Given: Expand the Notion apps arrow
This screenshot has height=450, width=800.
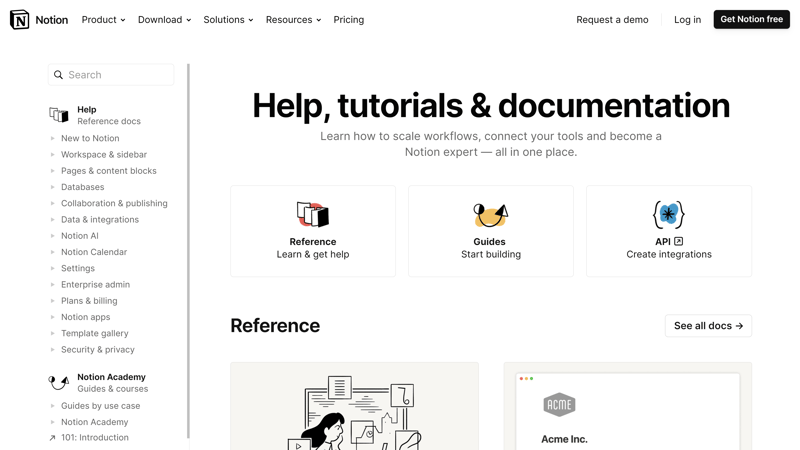Looking at the screenshot, I should (52, 317).
